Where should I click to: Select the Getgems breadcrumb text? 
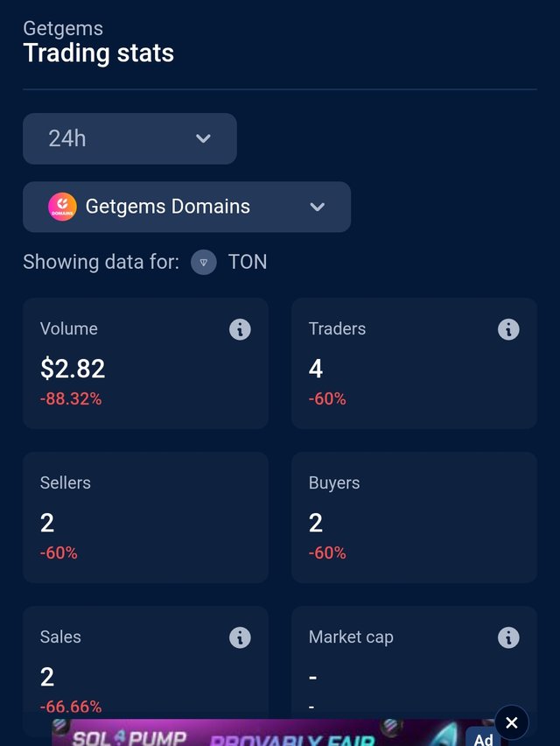coord(63,29)
